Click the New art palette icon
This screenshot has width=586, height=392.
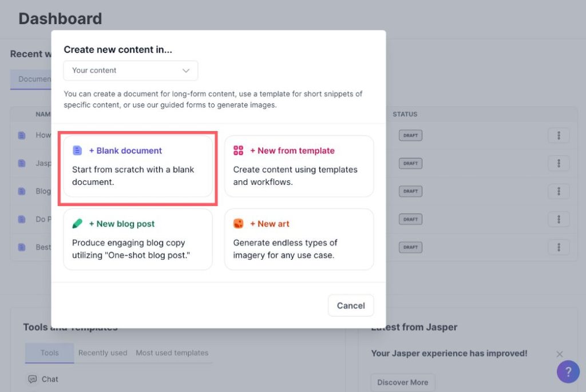(x=240, y=224)
